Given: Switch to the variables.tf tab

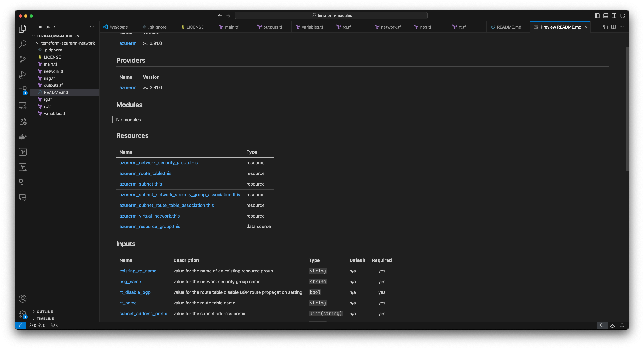Looking at the screenshot, I should [312, 27].
